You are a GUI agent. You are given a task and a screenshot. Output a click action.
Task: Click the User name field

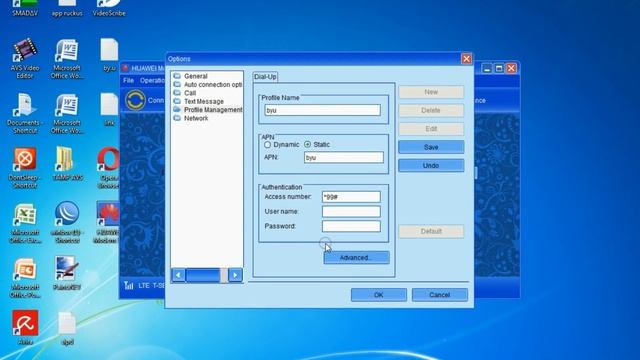click(x=351, y=211)
